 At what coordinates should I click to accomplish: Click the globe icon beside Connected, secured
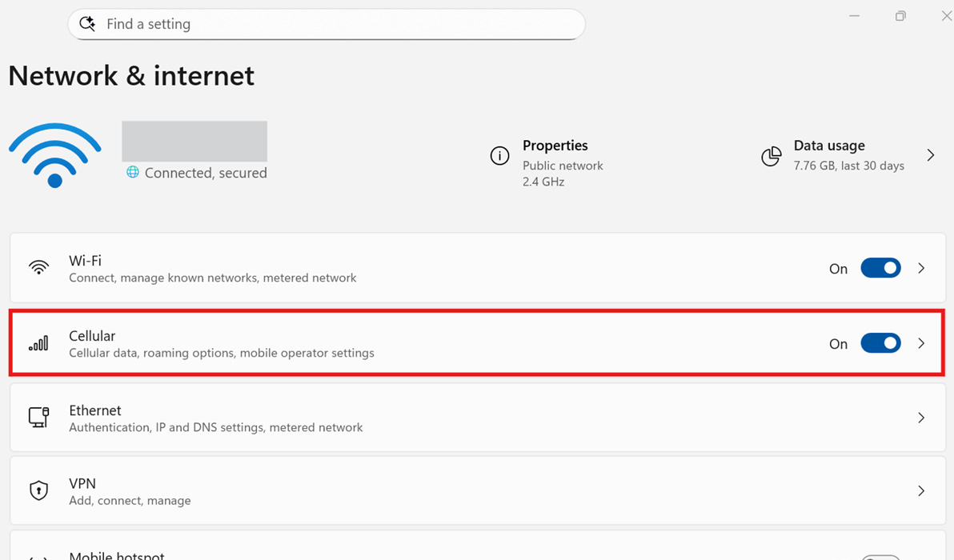133,173
